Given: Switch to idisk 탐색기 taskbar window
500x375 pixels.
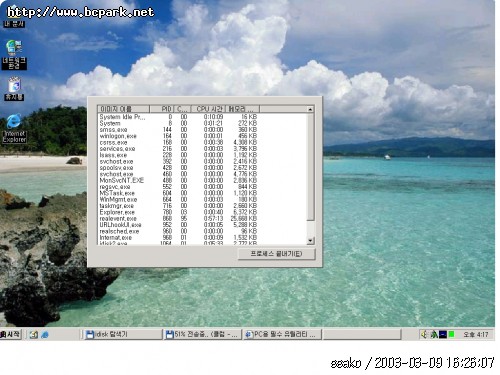Looking at the screenshot, I should 122,334.
